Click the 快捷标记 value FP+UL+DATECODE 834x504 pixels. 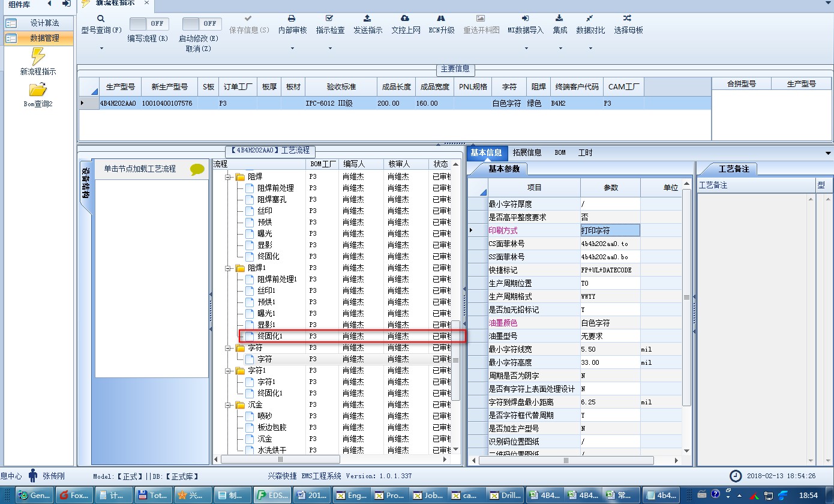pyautogui.click(x=610, y=270)
